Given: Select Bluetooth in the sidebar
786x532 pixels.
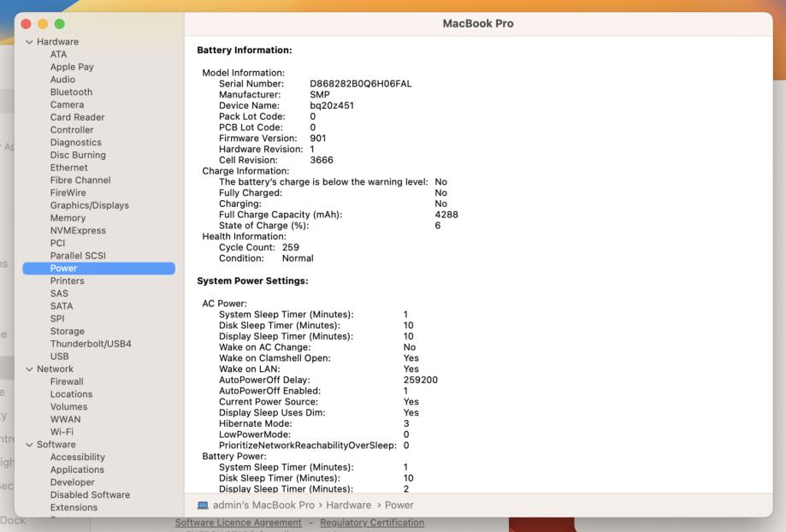Looking at the screenshot, I should pyautogui.click(x=71, y=92).
